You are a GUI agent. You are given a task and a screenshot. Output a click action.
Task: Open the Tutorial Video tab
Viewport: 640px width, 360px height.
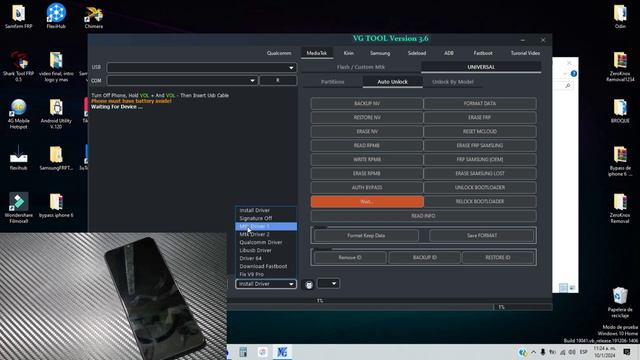[525, 53]
